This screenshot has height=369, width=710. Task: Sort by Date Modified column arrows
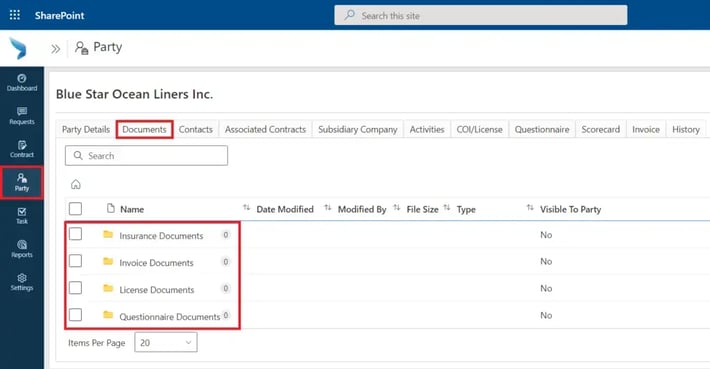(246, 207)
